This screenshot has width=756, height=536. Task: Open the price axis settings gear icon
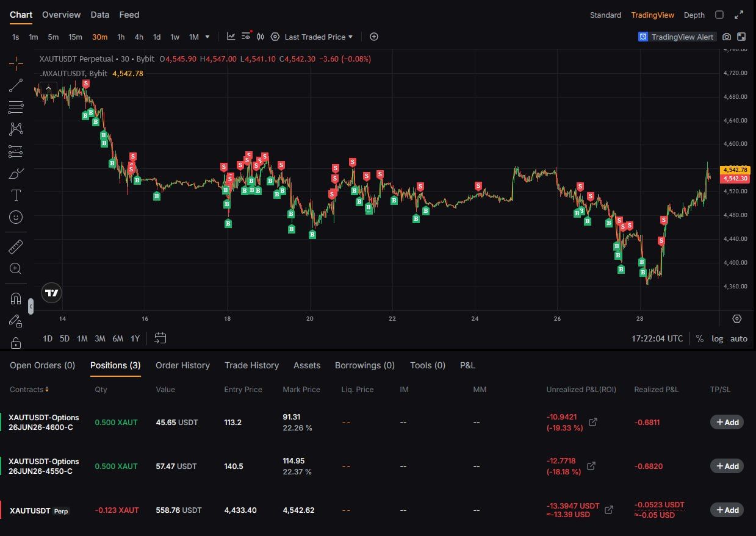(737, 318)
